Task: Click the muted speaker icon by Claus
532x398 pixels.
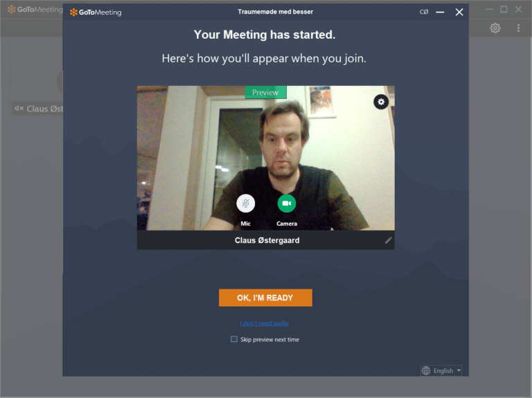Action: pyautogui.click(x=19, y=109)
